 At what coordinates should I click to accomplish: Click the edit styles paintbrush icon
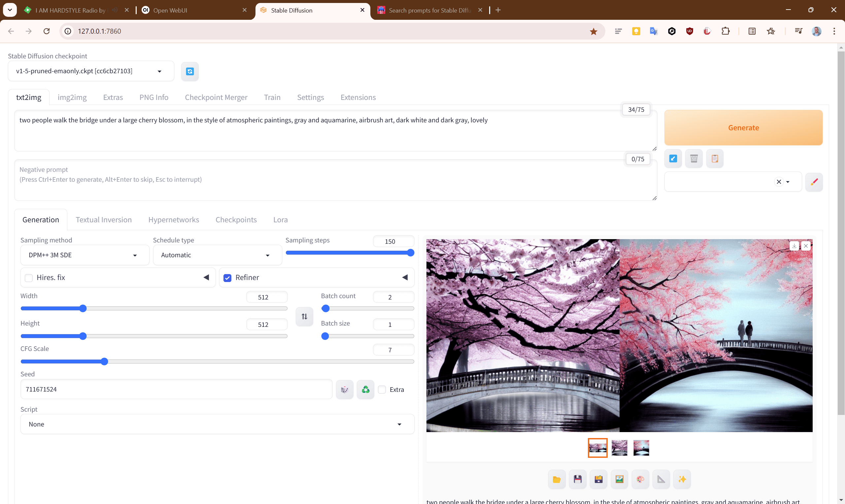point(814,182)
